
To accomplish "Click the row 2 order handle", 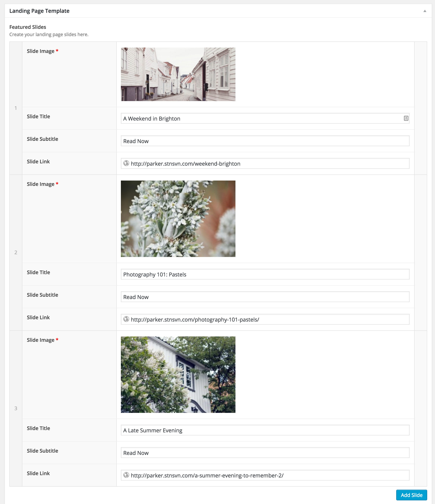I will (x=16, y=253).
